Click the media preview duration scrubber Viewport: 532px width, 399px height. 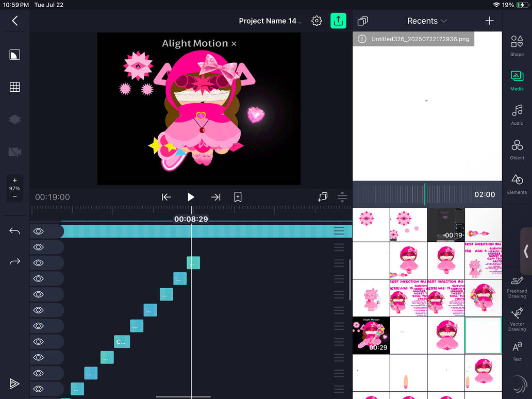point(427,194)
